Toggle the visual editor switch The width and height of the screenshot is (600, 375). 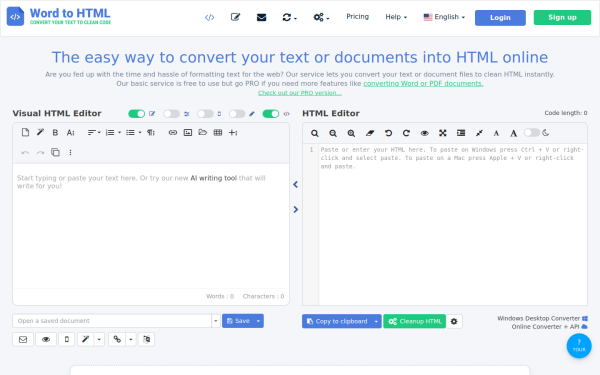point(137,114)
